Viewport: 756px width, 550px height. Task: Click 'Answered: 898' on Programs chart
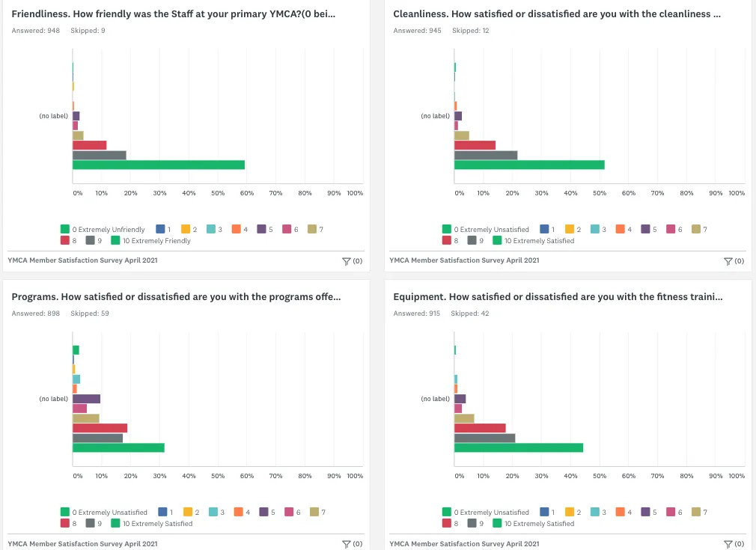[x=36, y=313]
